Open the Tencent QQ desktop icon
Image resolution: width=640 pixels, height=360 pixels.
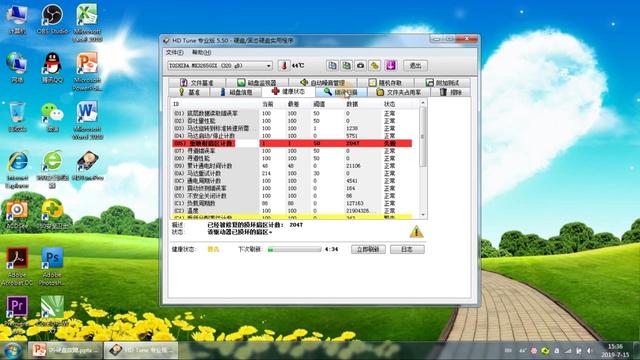[52, 68]
